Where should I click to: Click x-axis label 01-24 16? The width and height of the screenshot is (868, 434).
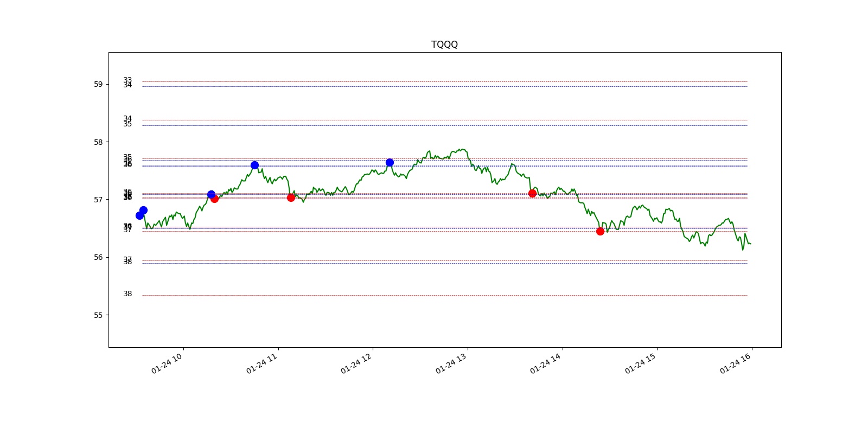[x=735, y=363]
